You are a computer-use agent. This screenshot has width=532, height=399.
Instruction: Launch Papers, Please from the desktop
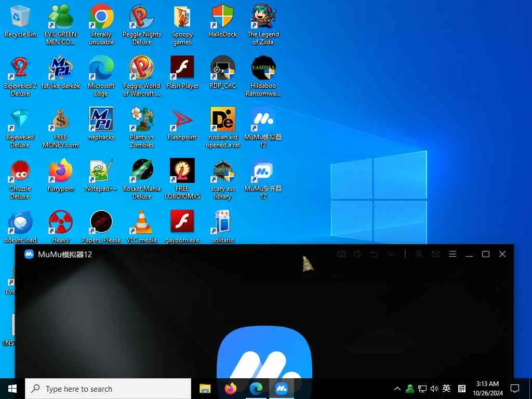[101, 227]
